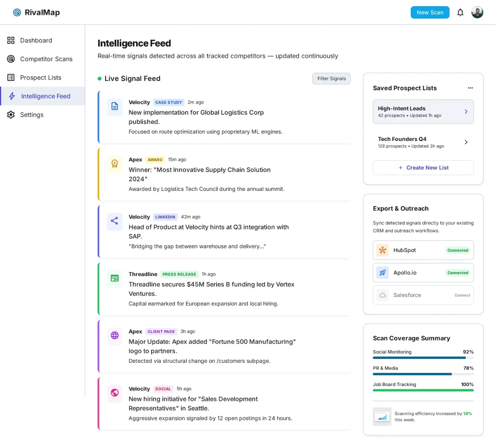The image size is (496, 448).
Task: Click the AWARD tag on Apex signal
Action: pos(155,159)
